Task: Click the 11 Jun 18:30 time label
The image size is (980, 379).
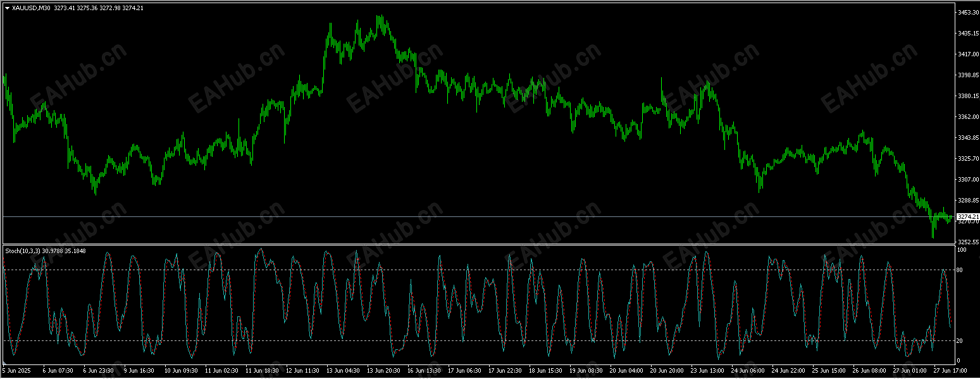Action: point(262,371)
